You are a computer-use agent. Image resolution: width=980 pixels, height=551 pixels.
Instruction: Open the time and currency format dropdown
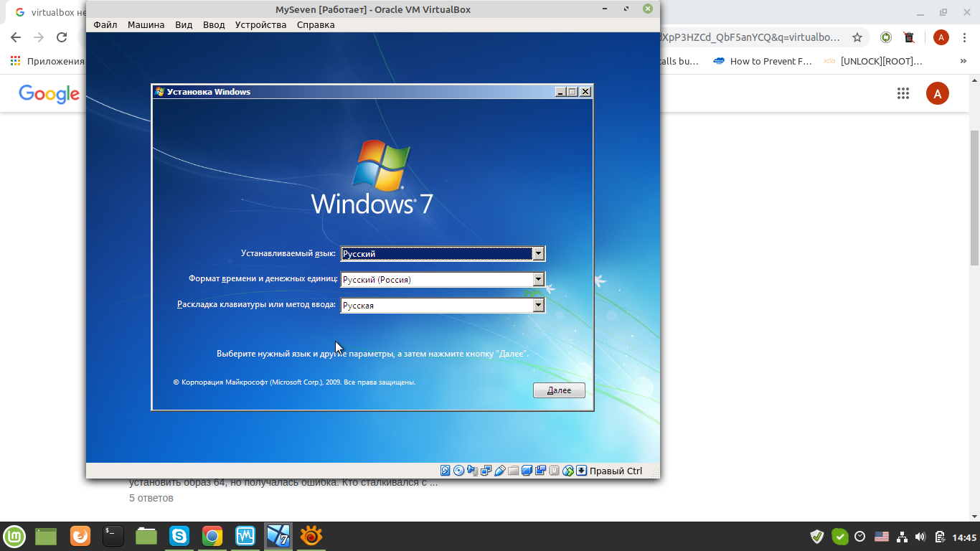click(443, 279)
